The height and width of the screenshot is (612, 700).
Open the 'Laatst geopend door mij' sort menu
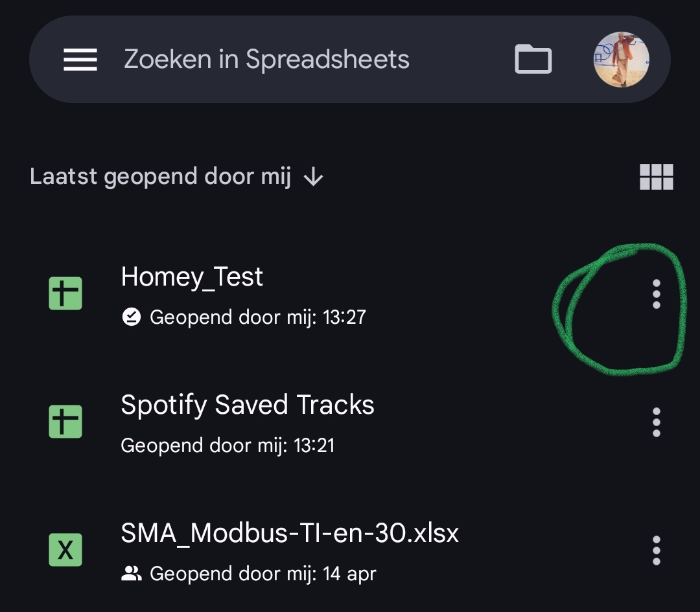(160, 176)
